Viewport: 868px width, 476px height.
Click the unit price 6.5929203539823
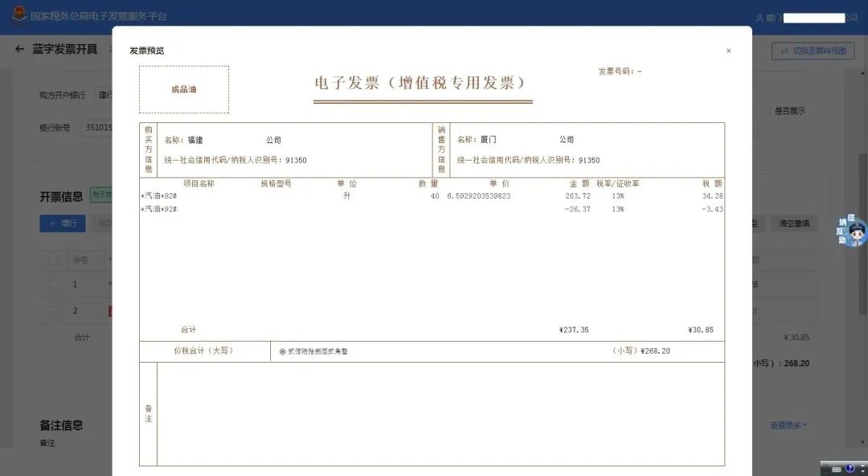pos(479,196)
